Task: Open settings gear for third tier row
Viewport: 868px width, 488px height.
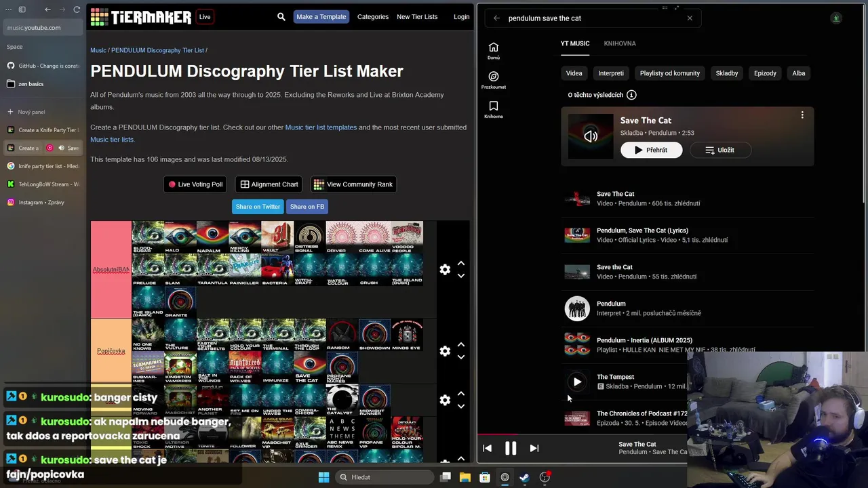Action: pos(445,400)
